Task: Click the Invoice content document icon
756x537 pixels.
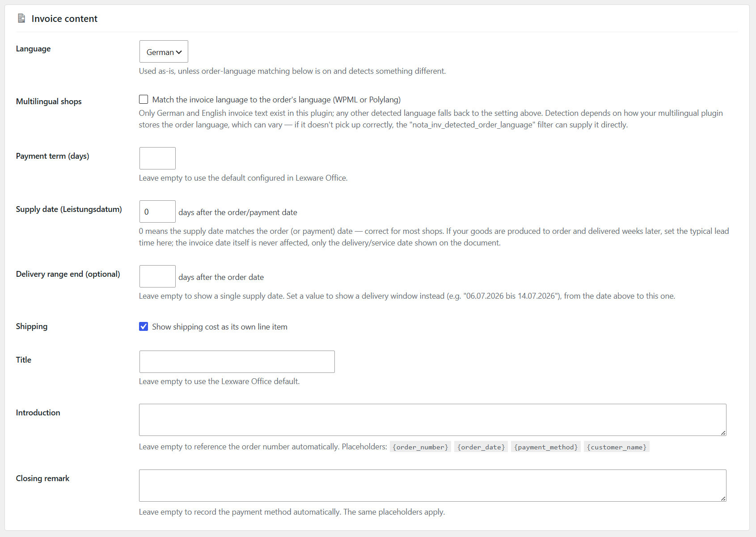Action: pos(21,18)
